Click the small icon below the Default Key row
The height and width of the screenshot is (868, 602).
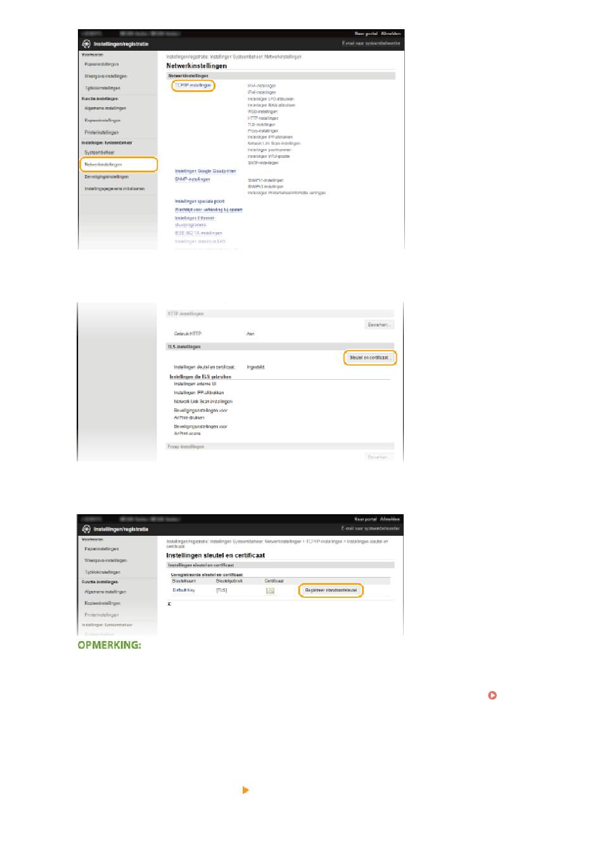169,604
